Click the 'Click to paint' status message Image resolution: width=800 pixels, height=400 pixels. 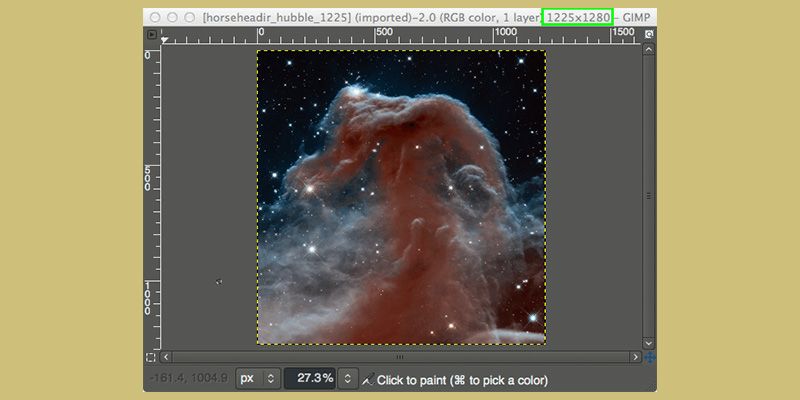462,380
